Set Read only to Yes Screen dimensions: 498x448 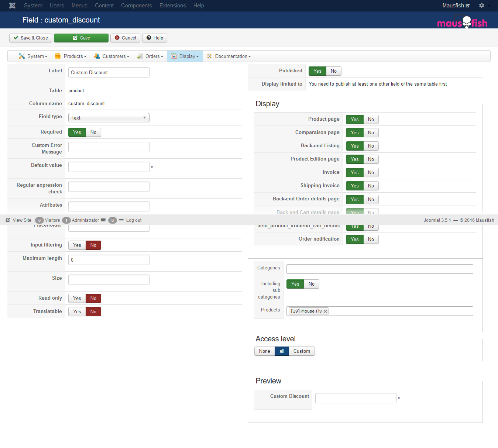pyautogui.click(x=77, y=298)
